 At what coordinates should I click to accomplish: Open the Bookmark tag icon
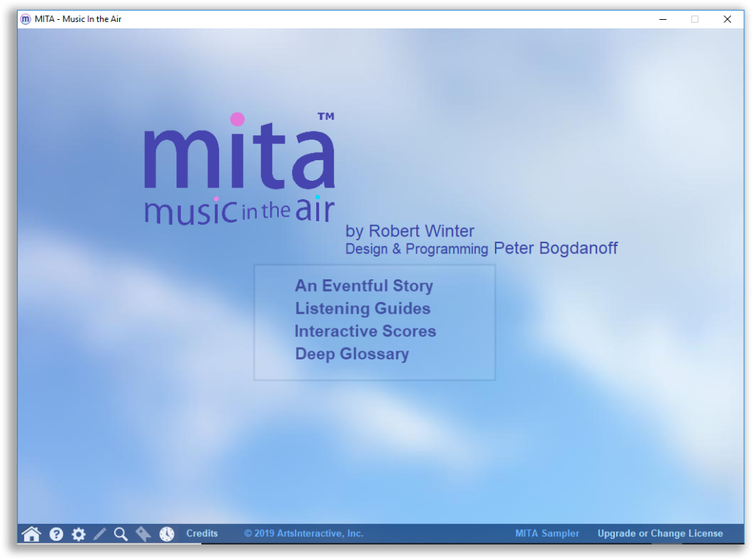pyautogui.click(x=143, y=534)
